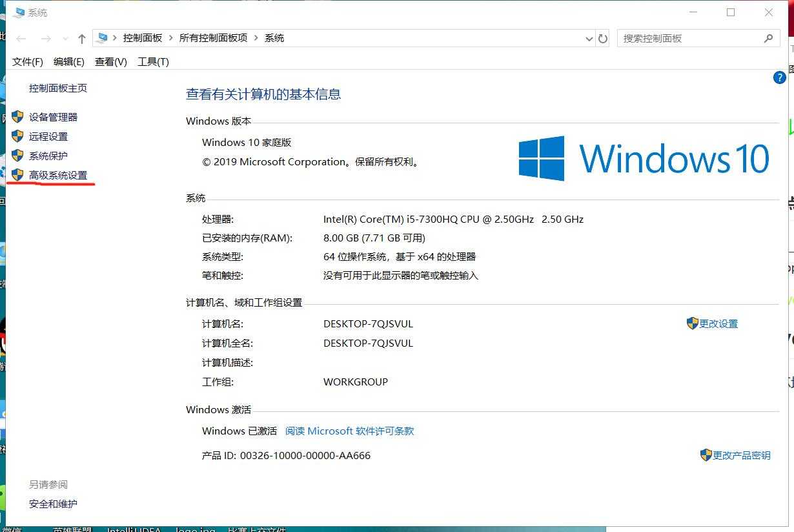
Task: Open 设备管理器
Action: [53, 118]
